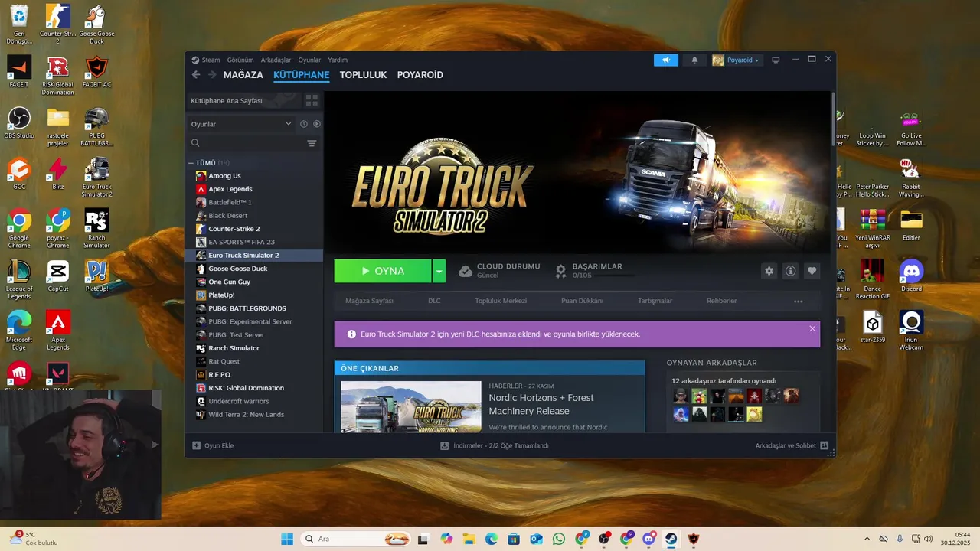Click the Windows Start button
The image size is (980, 551).
[287, 539]
